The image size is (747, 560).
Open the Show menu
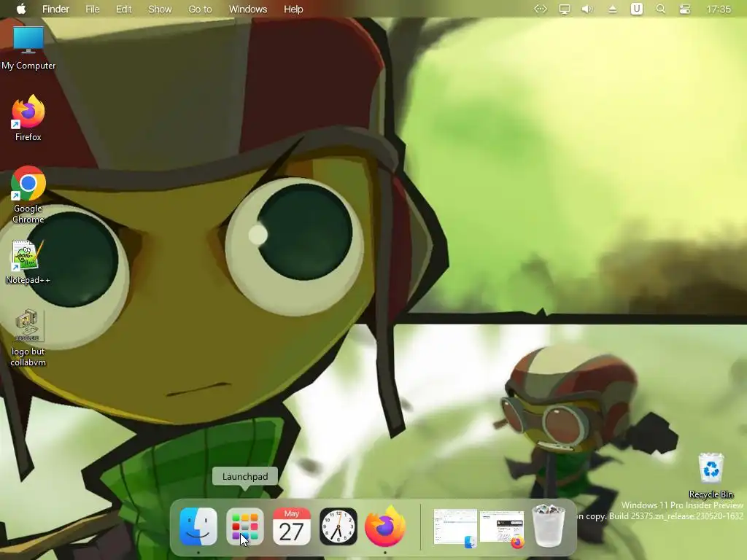[160, 9]
